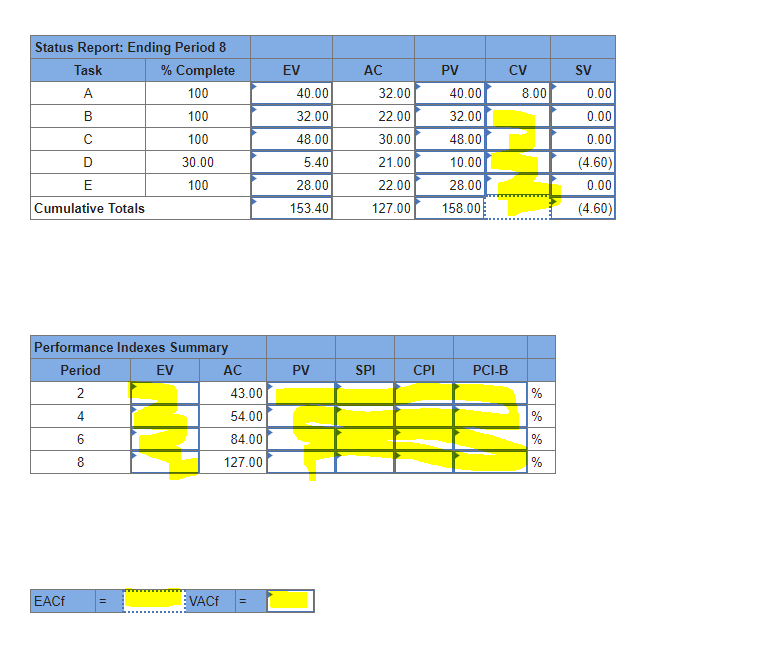776x666 pixels.
Task: Click the SV input field for task E
Action: (583, 185)
